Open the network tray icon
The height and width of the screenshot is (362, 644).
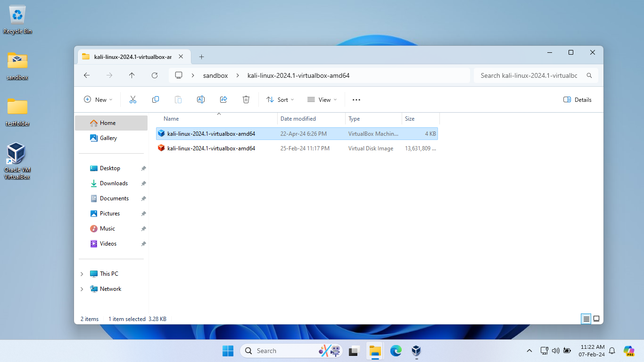544,351
